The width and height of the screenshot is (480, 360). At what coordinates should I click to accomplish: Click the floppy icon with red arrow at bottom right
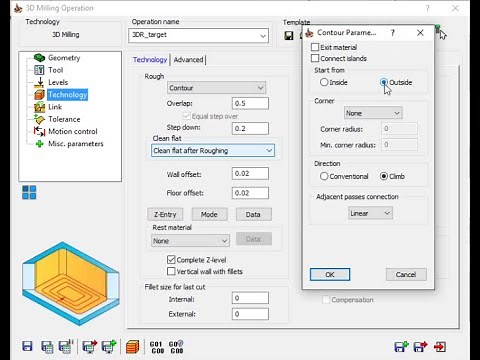[420, 347]
